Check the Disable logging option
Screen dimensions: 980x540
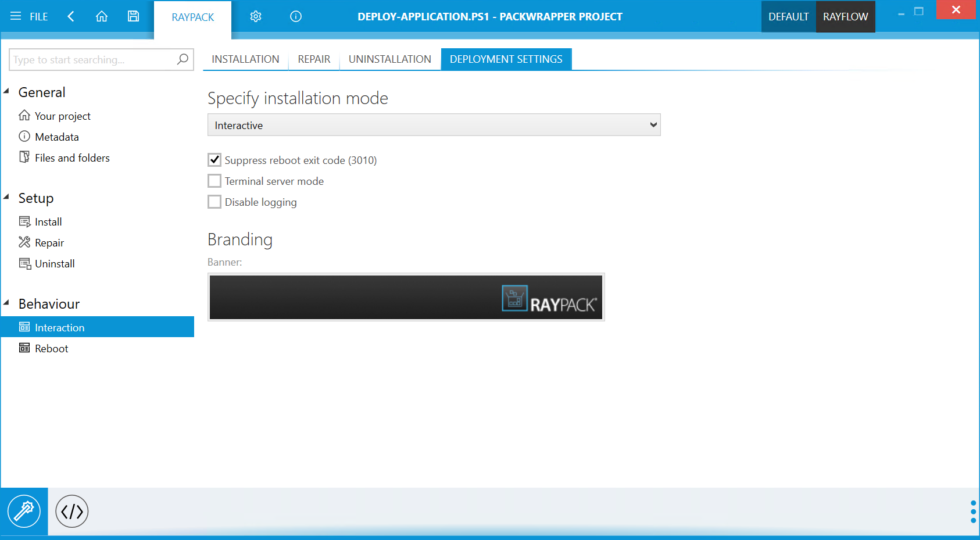[214, 202]
